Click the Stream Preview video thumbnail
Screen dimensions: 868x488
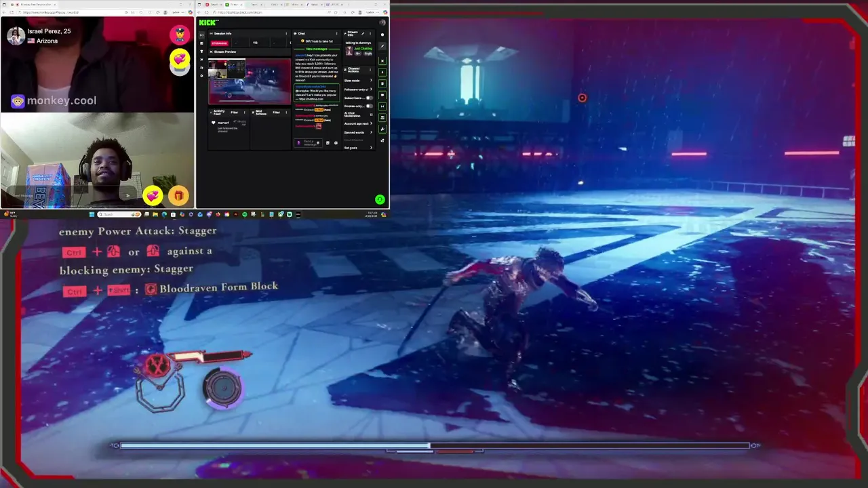250,81
